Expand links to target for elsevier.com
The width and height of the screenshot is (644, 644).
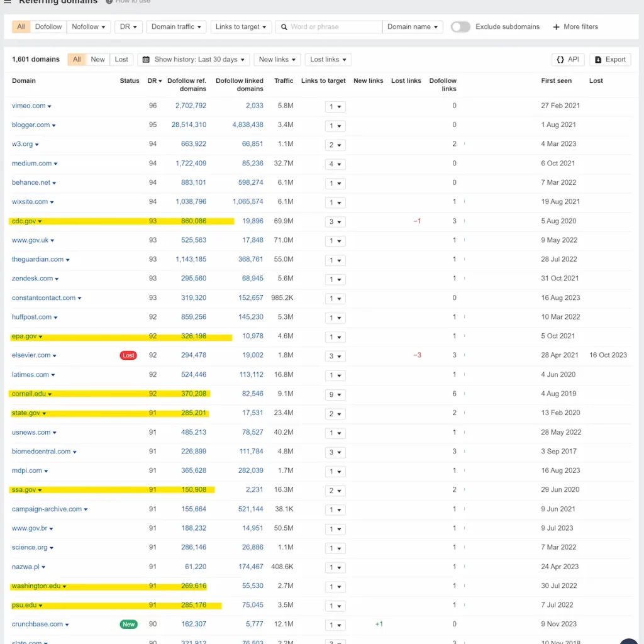coord(335,356)
